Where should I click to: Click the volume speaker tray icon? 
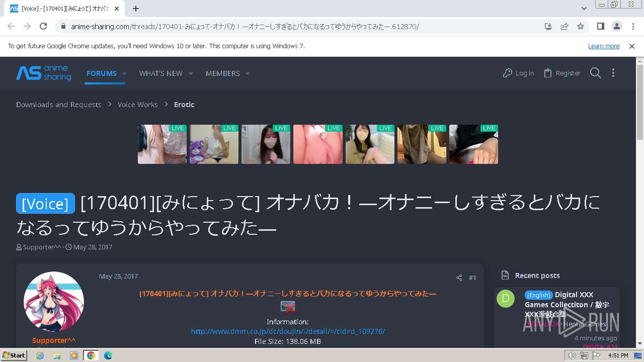point(572,355)
